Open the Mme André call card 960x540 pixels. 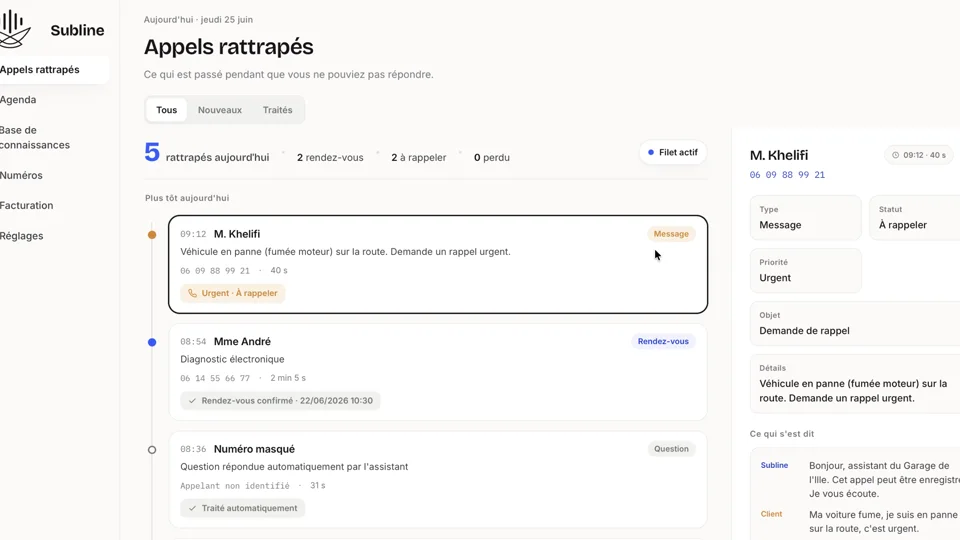[438, 372]
